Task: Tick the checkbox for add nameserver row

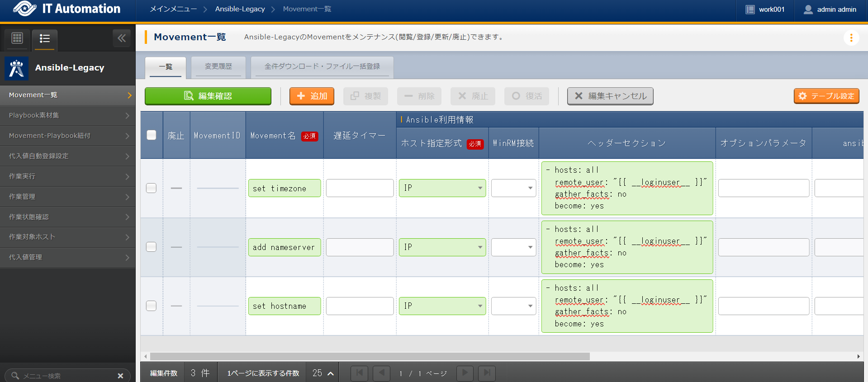Action: pyautogui.click(x=152, y=247)
